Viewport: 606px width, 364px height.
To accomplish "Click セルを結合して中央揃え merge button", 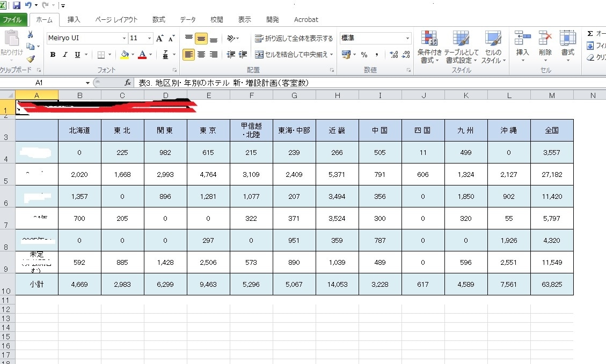I will (x=290, y=55).
